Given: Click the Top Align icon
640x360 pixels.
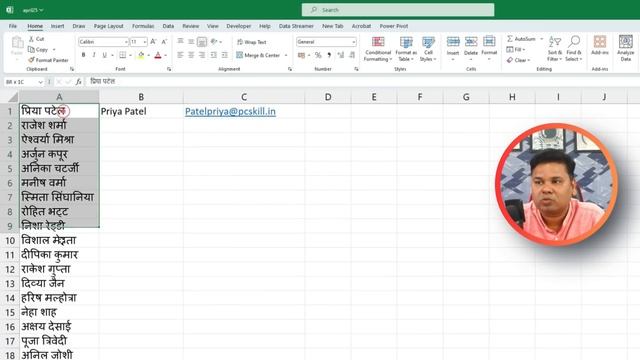Looking at the screenshot, I should coord(180,42).
